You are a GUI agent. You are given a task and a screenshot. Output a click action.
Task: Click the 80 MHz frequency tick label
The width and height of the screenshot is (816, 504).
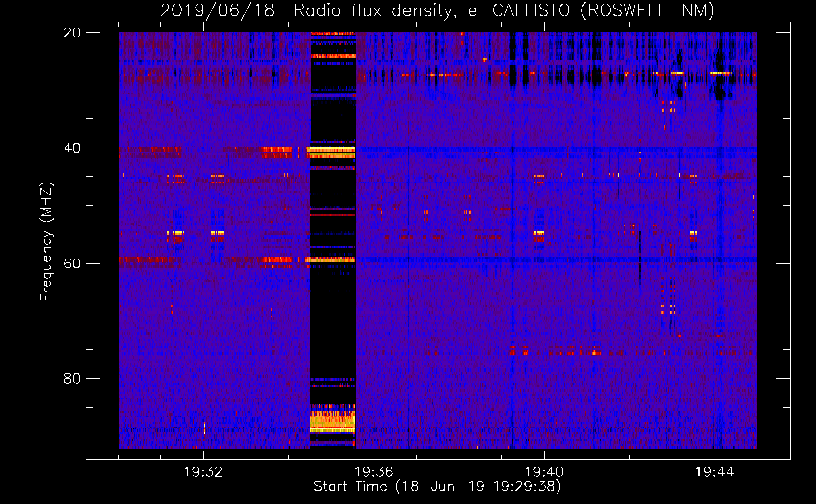click(72, 379)
